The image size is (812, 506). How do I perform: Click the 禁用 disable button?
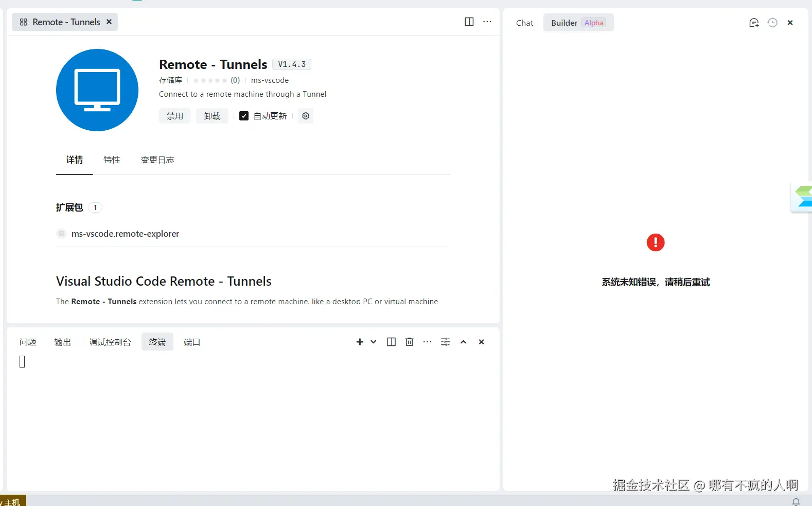(174, 116)
